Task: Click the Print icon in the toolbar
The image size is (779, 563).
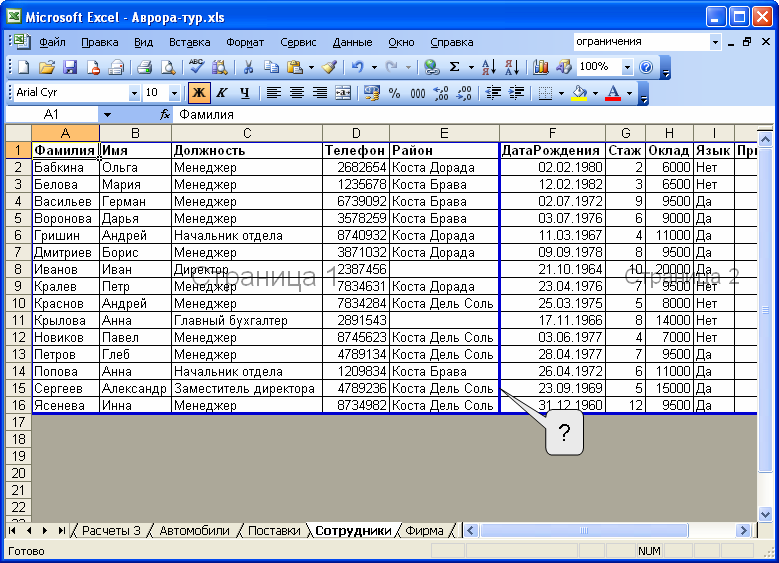Action: coord(145,67)
